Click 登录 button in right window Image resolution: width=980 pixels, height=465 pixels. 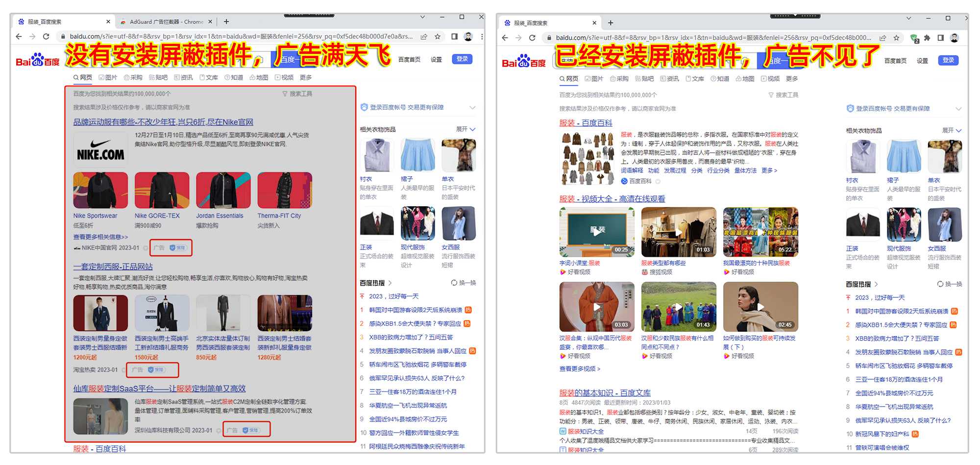(948, 60)
